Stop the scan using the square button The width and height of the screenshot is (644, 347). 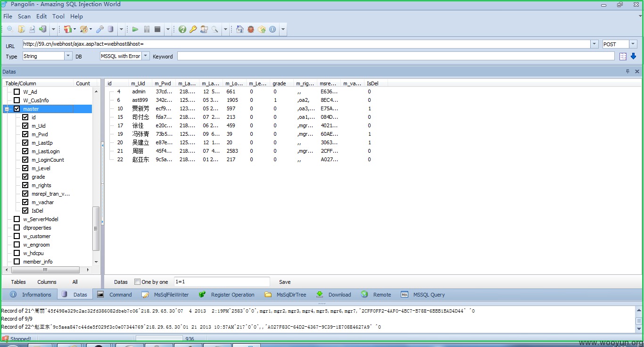pos(157,29)
